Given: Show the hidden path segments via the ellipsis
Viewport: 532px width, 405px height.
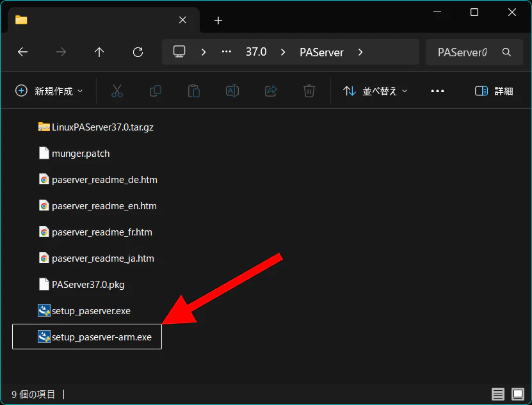Looking at the screenshot, I should pyautogui.click(x=226, y=52).
